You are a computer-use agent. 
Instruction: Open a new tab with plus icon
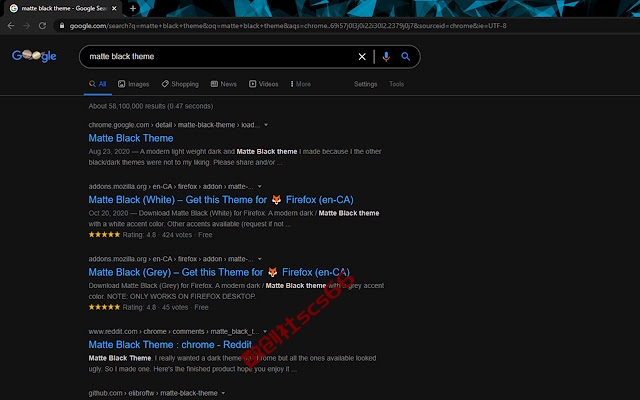133,8
